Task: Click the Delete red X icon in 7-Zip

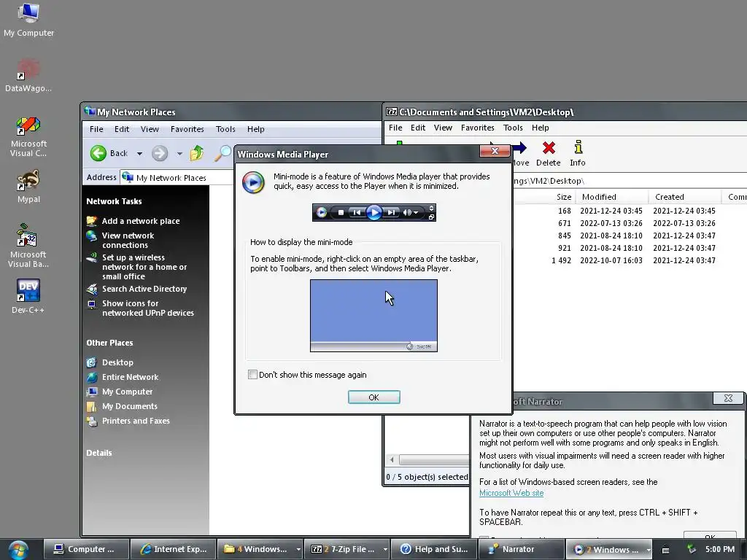Action: click(x=549, y=154)
